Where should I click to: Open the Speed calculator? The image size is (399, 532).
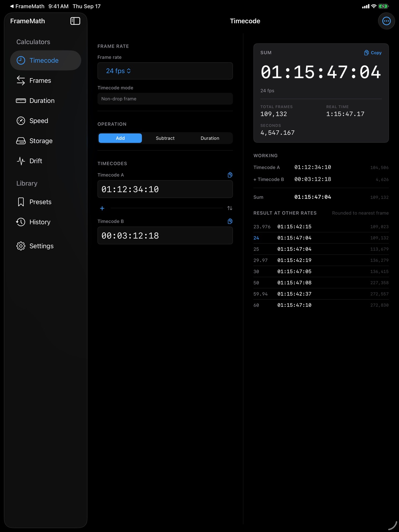tap(46, 121)
